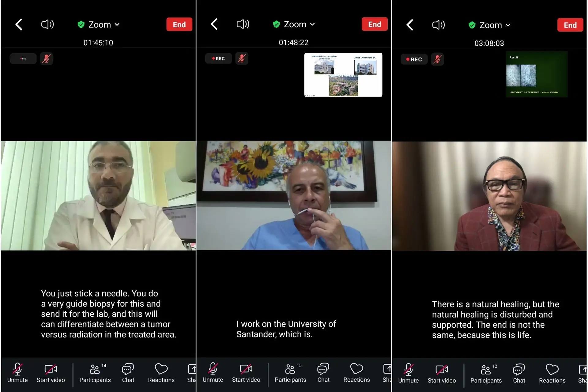Image resolution: width=588 pixels, height=392 pixels.
Task: Tap Share icon in 01:48:22 meeting toolbar
Action: click(x=387, y=373)
